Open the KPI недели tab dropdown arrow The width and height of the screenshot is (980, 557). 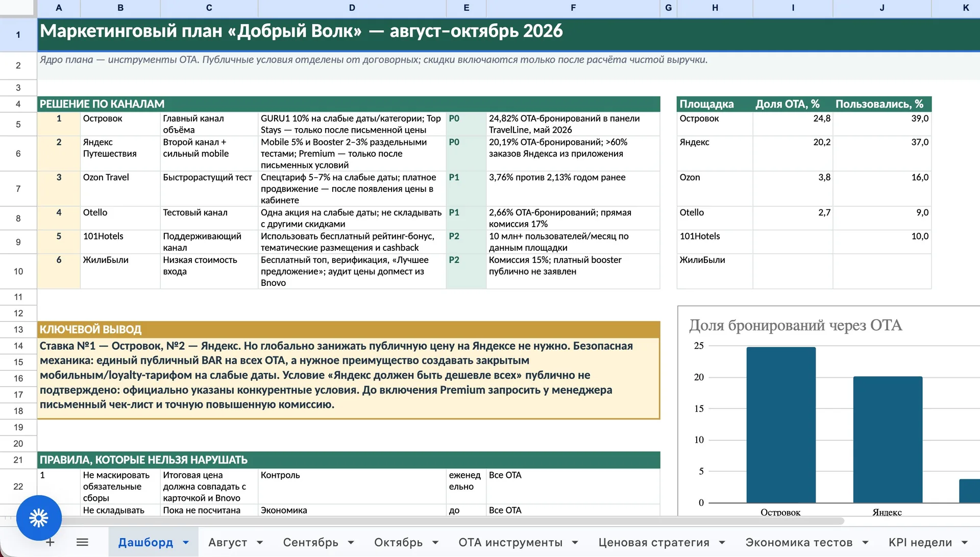965,542
